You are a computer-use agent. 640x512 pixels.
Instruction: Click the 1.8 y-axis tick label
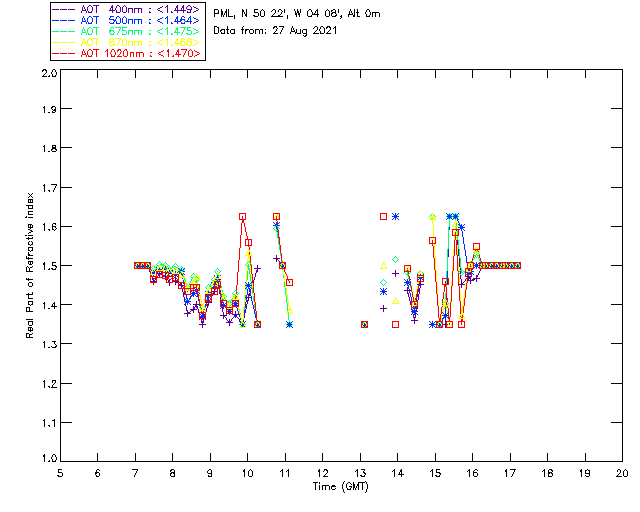tap(49, 148)
